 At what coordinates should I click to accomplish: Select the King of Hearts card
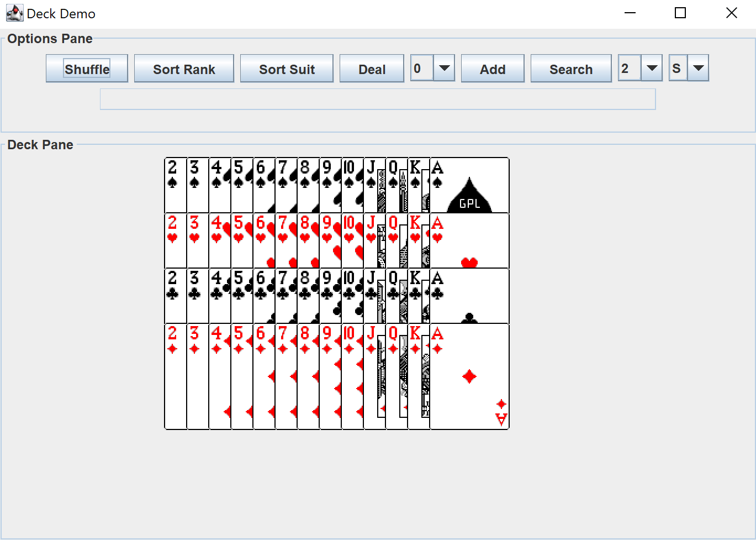click(x=419, y=240)
